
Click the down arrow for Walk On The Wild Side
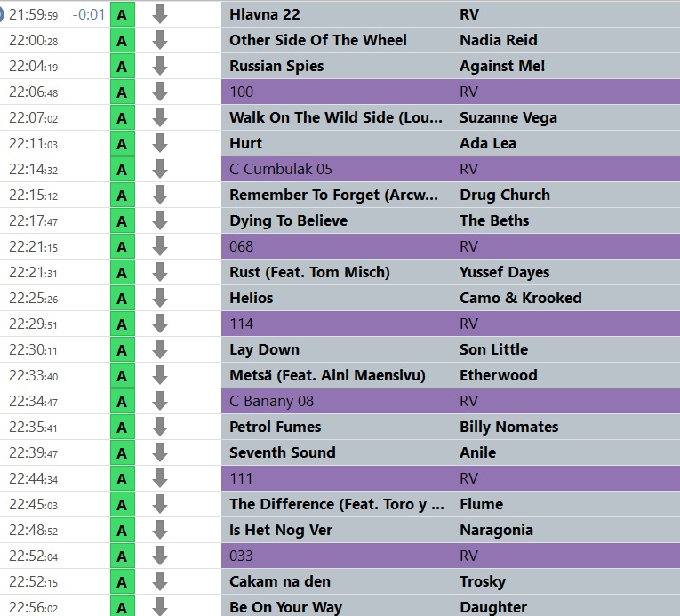point(160,117)
